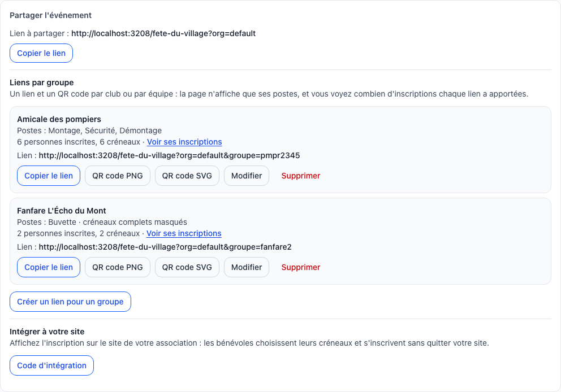Get QR code SVG for Fanfare L'Écho du Mont

coord(187,267)
